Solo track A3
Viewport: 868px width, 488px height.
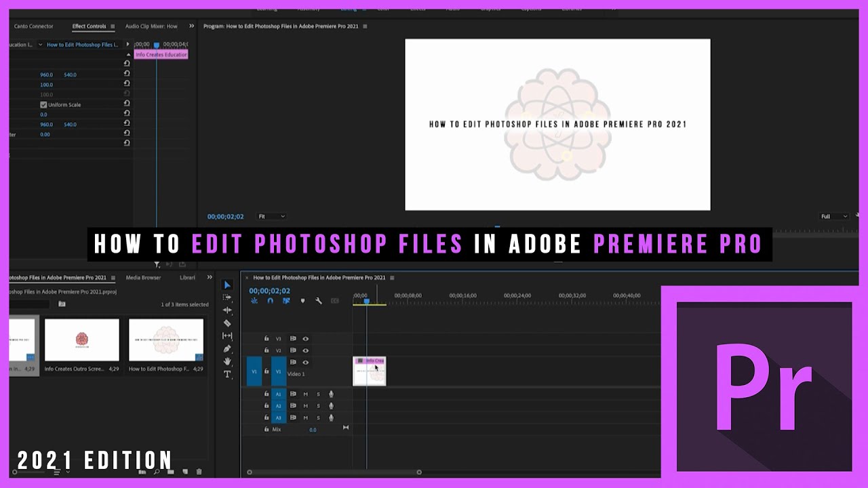coord(318,418)
